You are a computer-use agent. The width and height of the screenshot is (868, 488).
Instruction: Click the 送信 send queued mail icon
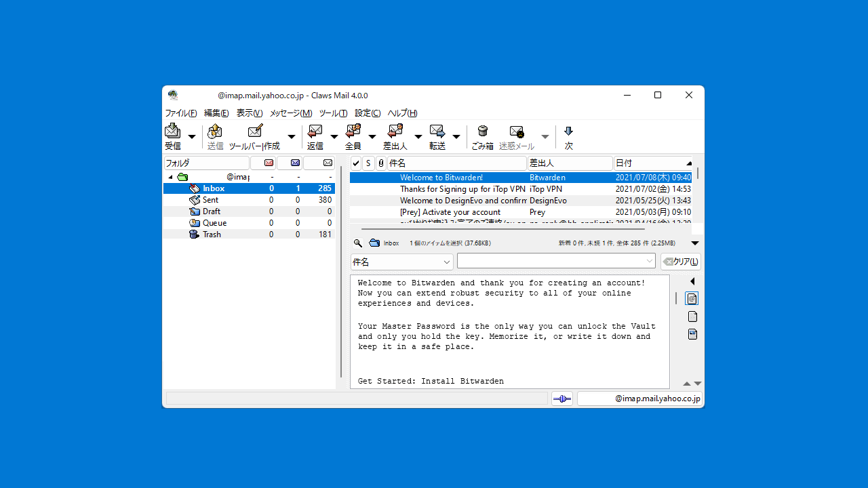tap(215, 131)
